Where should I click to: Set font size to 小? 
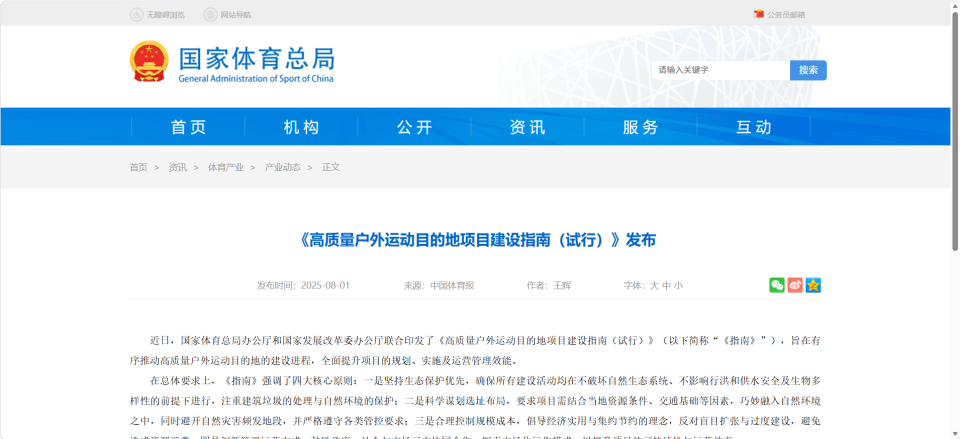point(678,285)
